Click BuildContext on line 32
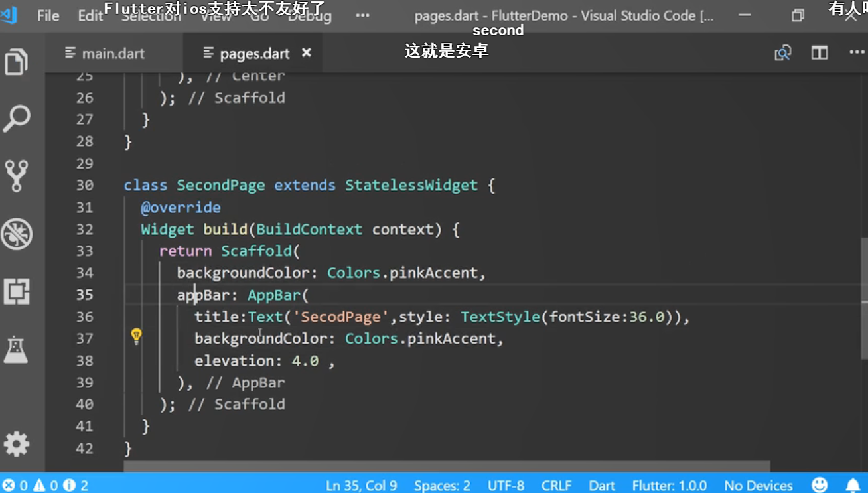This screenshot has width=868, height=493. (309, 229)
